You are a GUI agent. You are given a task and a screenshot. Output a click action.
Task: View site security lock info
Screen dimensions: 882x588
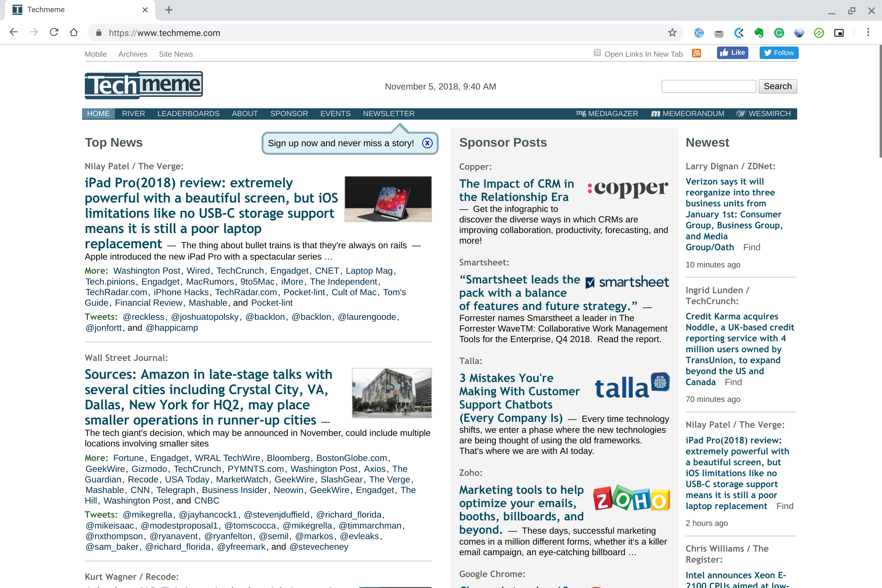click(99, 33)
